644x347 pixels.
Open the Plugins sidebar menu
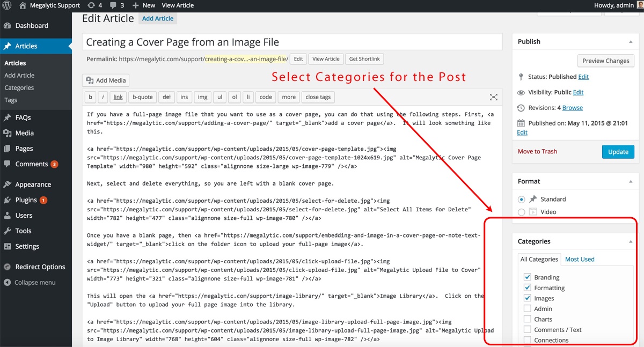(x=26, y=200)
